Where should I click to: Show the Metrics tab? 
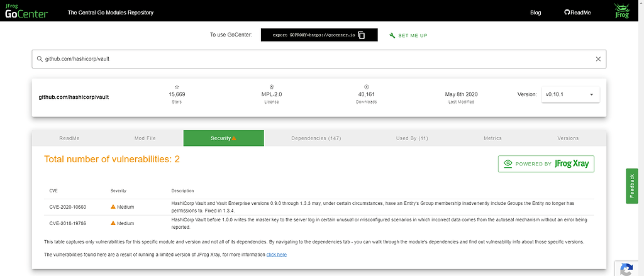point(492,138)
